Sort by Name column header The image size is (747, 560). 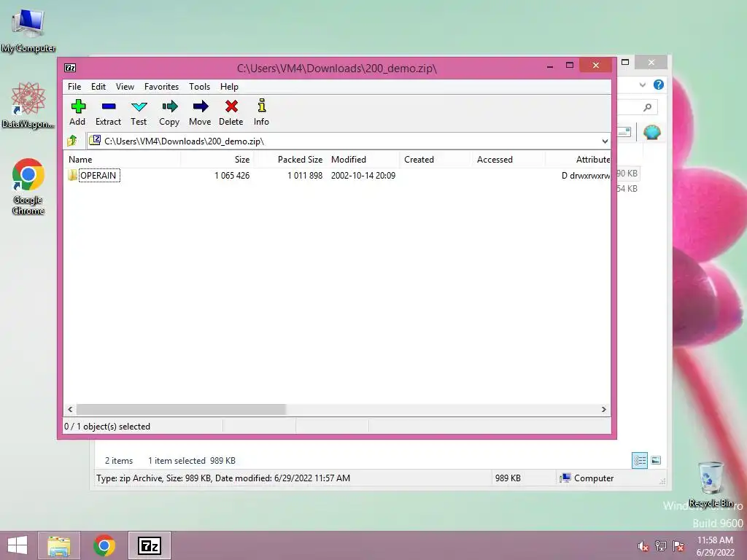tap(122, 160)
